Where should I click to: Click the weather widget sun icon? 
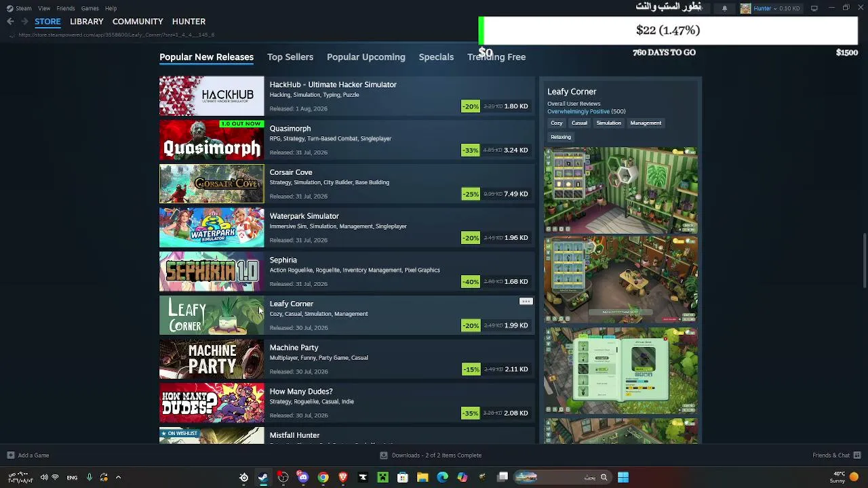coord(854,477)
